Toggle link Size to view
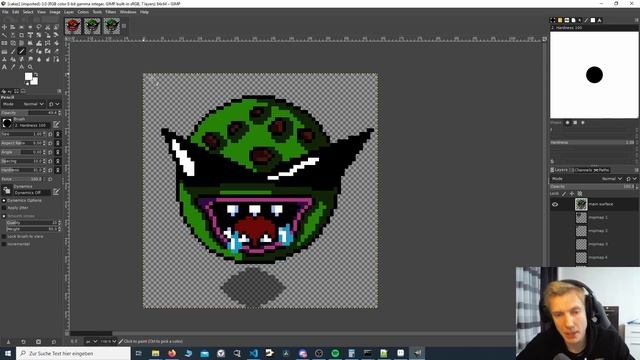 coord(58,134)
